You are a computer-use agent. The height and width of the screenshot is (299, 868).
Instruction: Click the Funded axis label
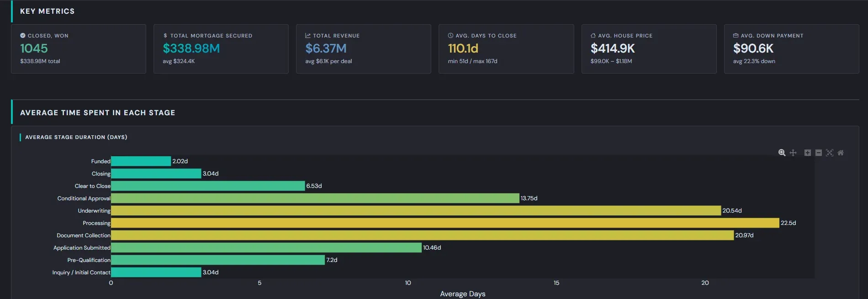(x=101, y=161)
